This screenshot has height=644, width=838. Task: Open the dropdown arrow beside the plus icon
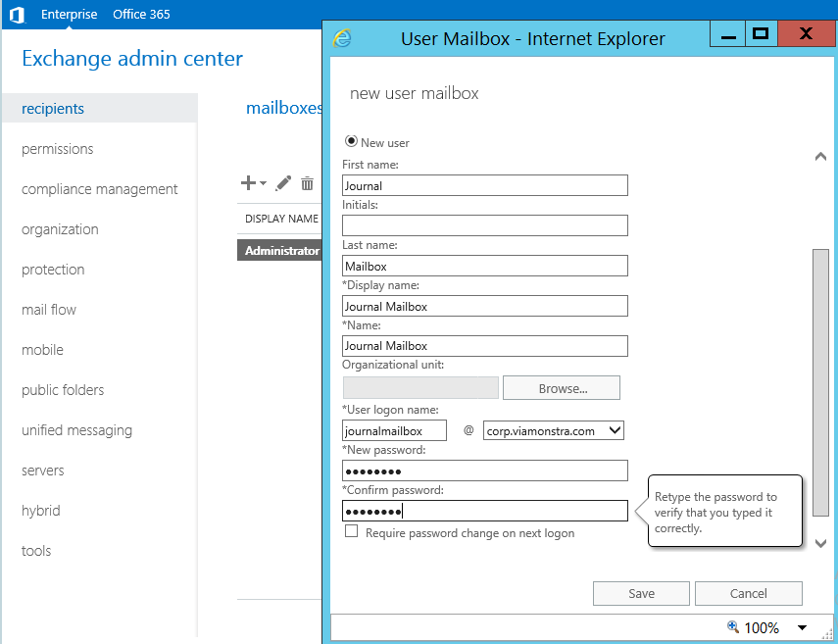[264, 184]
